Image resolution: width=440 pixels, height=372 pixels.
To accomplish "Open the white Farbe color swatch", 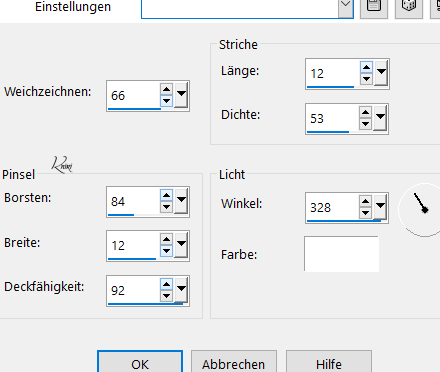I will pos(341,254).
